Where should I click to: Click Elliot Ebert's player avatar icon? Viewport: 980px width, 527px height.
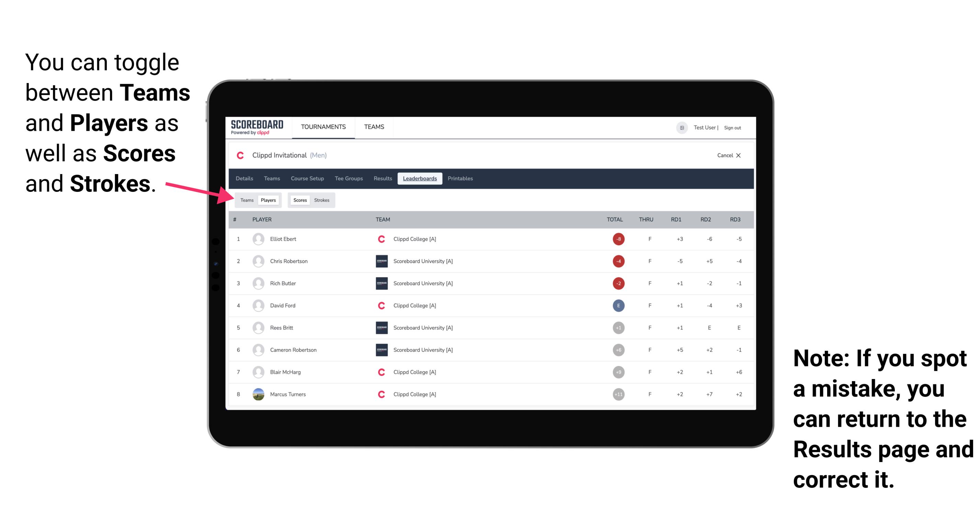(257, 239)
